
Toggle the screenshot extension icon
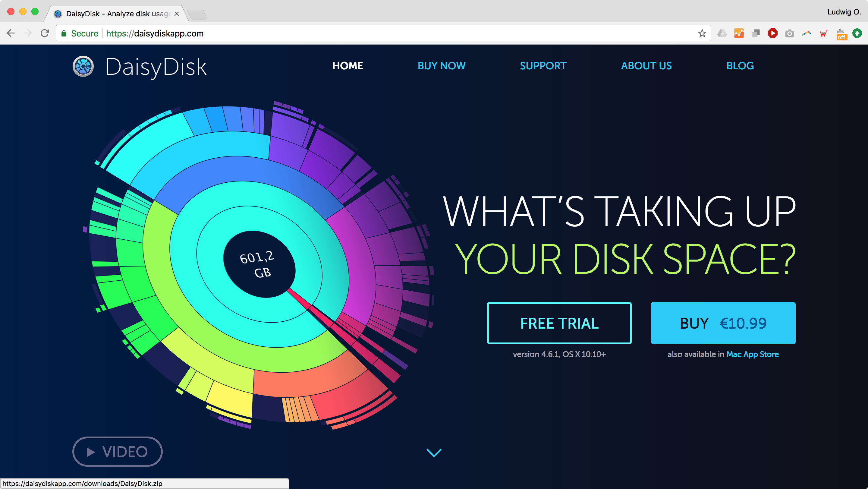(x=789, y=33)
